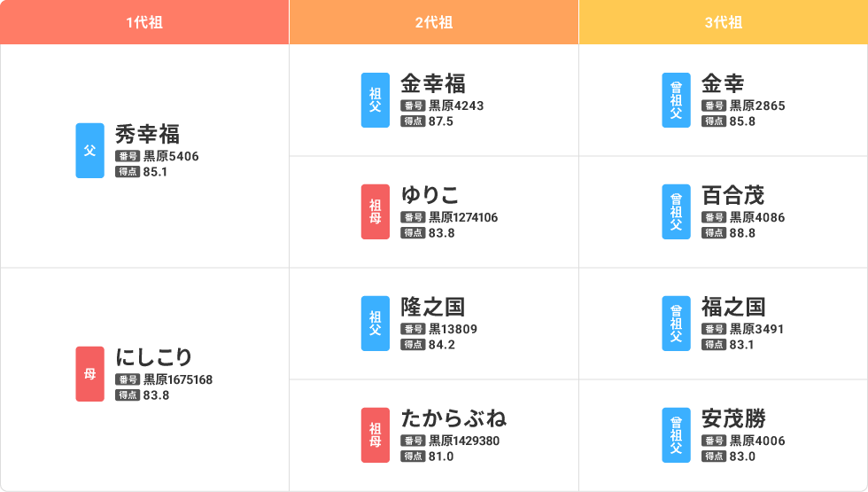Image resolution: width=868 pixels, height=492 pixels.
Task: Click the blue 父 badge beside 秀幸福
Action: click(89, 151)
